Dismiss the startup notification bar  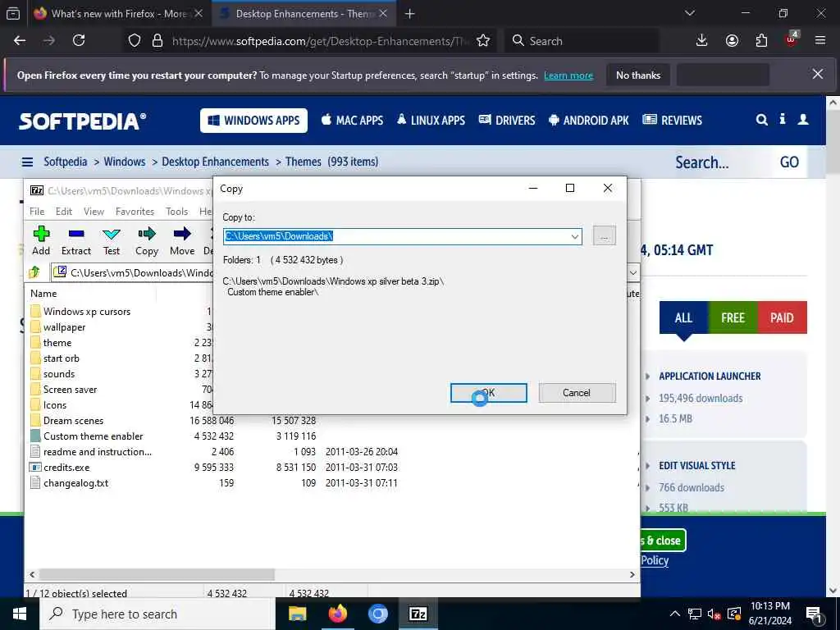point(818,75)
